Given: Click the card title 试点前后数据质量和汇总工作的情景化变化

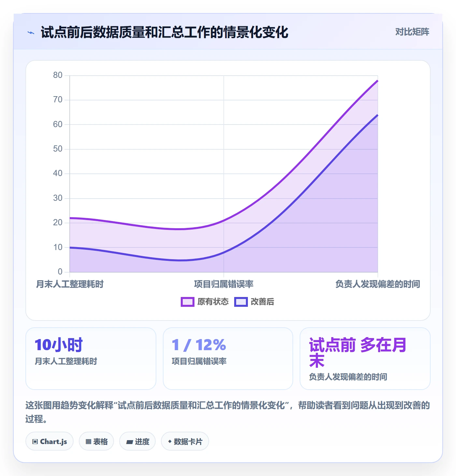Looking at the screenshot, I should coord(164,32).
